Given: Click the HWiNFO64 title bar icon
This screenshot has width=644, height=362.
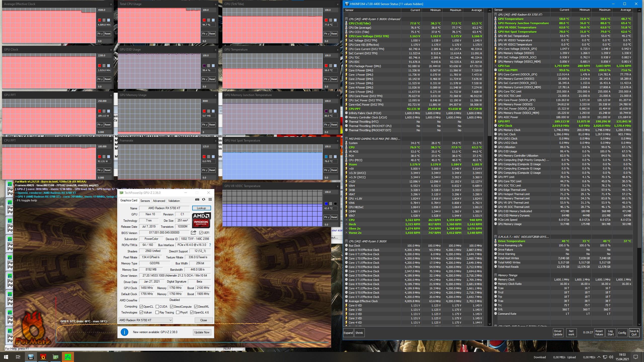Looking at the screenshot, I should (347, 4).
